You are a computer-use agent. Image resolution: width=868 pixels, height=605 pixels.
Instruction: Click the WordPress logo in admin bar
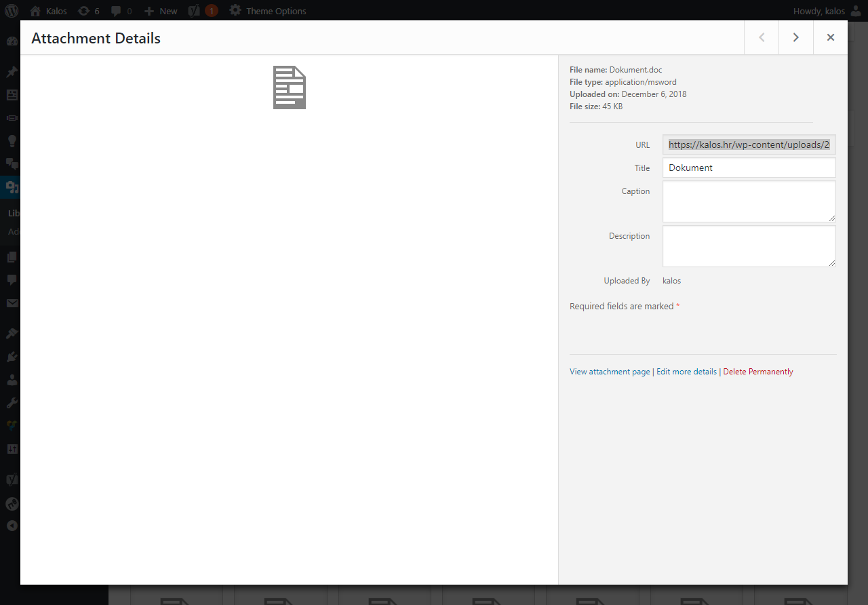point(12,11)
